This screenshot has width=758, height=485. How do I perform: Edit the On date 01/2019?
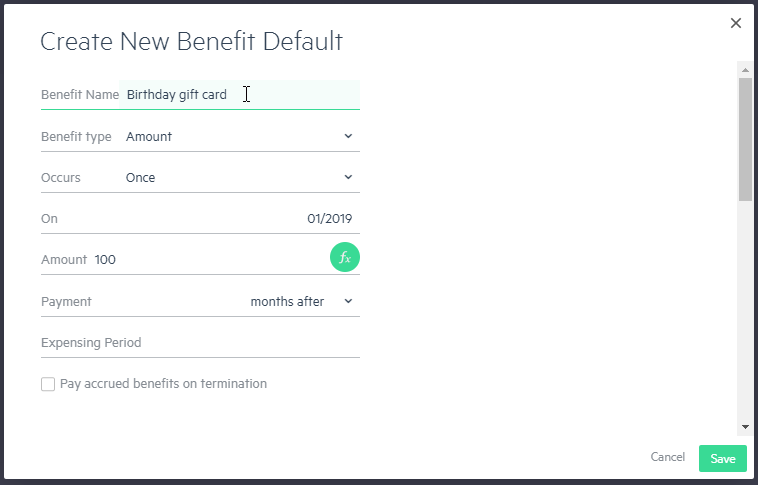click(x=329, y=219)
